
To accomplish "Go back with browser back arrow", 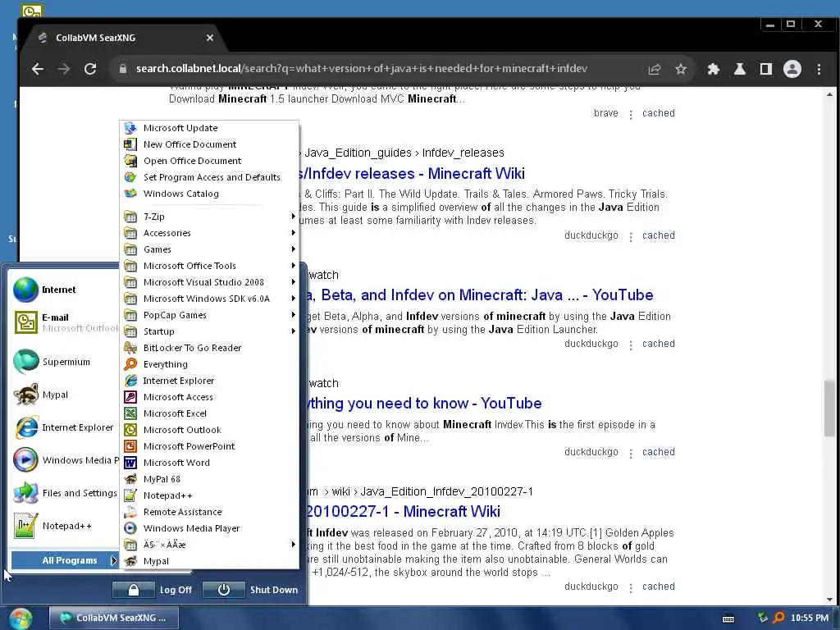I will coord(38,69).
